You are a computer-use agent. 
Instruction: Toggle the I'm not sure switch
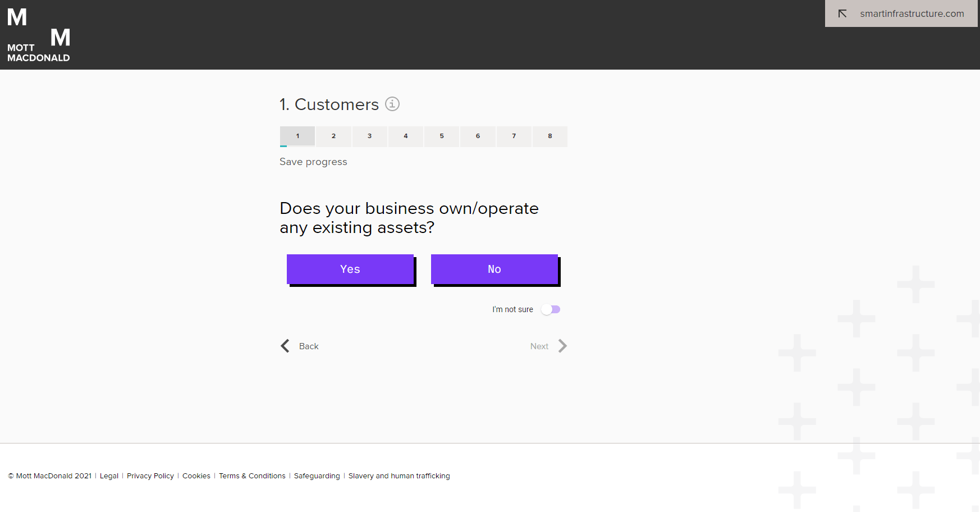[x=551, y=309]
